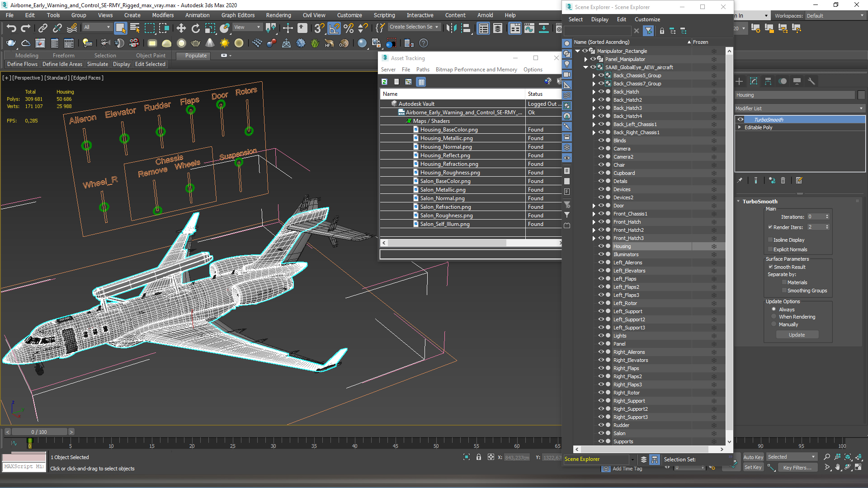Toggle the Angle Snap icon
This screenshot has width=868, height=488.
point(334,28)
